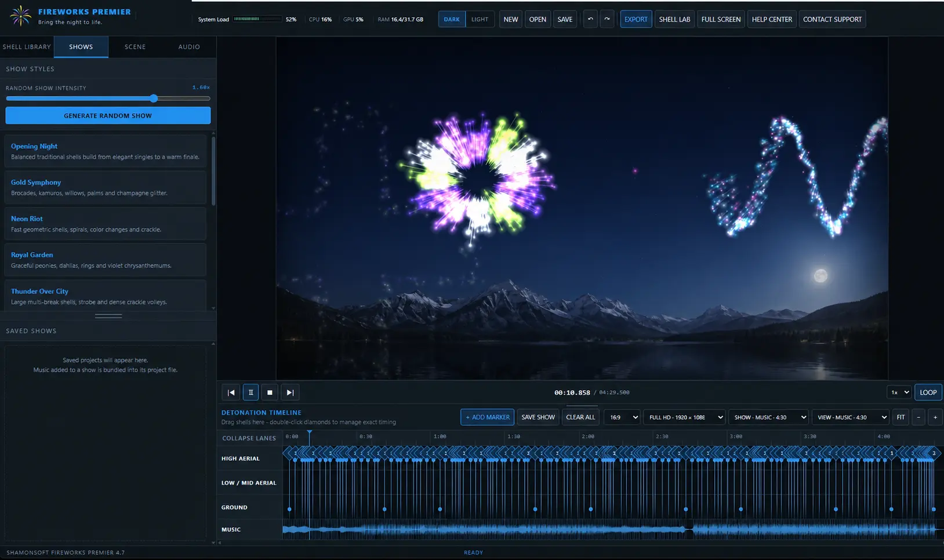Viewport: 944px width, 560px height.
Task: Skip to start of show
Action: tap(231, 392)
